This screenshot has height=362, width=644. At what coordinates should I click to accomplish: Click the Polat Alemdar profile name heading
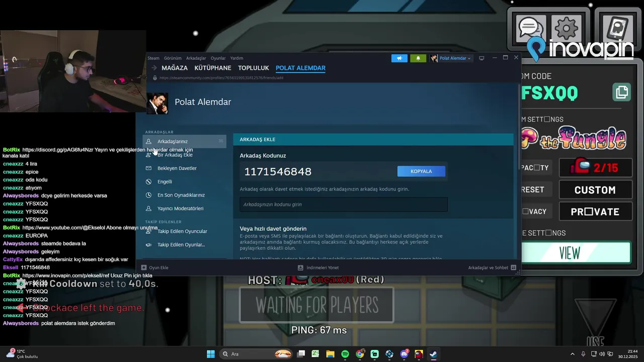(x=203, y=102)
